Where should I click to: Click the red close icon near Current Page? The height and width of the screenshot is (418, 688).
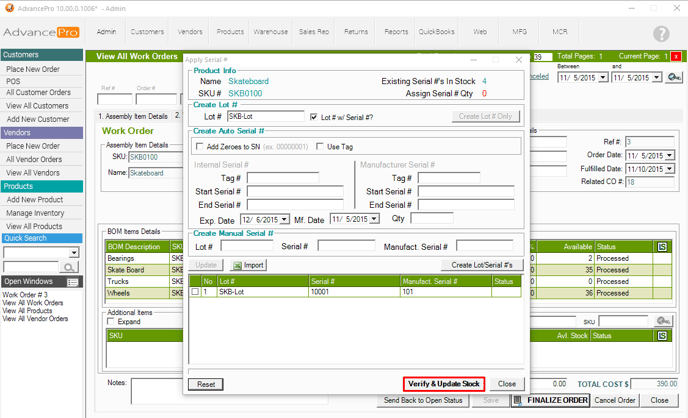(x=677, y=57)
